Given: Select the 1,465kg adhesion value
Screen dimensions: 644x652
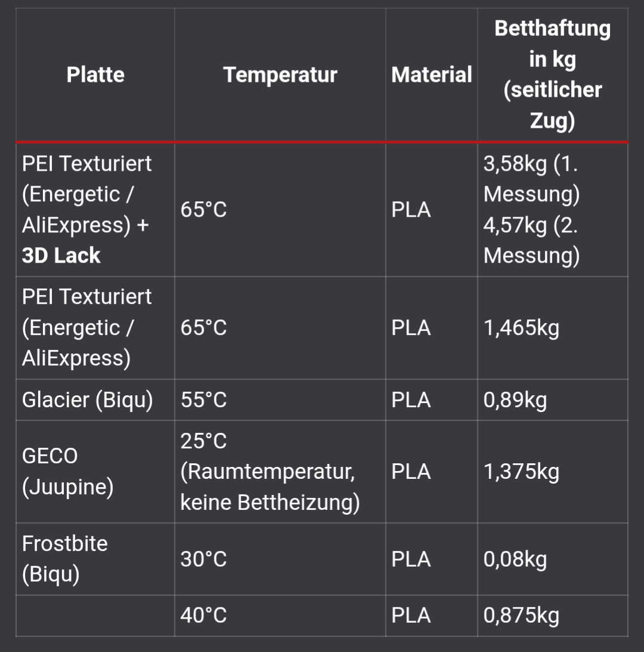Looking at the screenshot, I should pyautogui.click(x=521, y=328).
